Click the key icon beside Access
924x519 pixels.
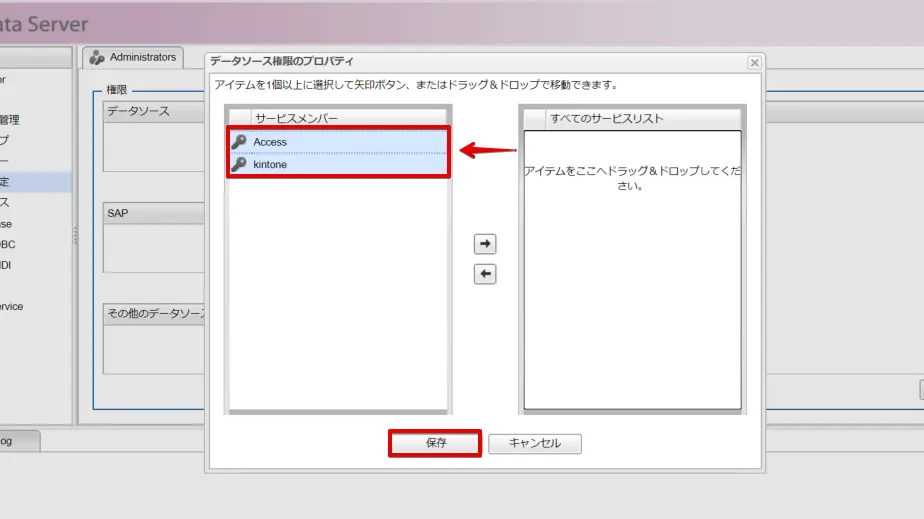tap(238, 142)
